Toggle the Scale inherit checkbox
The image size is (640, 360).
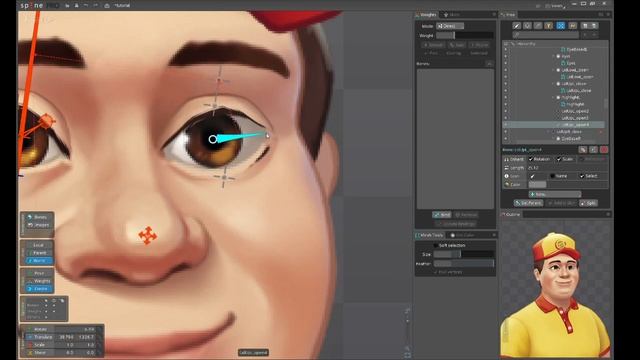(x=559, y=159)
